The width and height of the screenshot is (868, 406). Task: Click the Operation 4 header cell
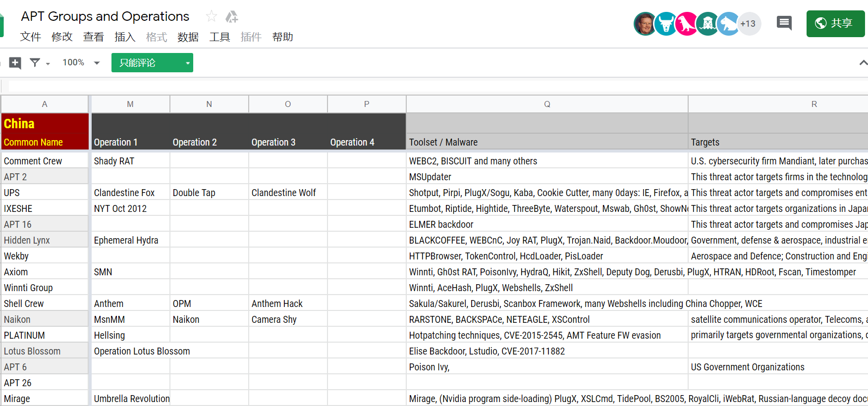point(367,142)
